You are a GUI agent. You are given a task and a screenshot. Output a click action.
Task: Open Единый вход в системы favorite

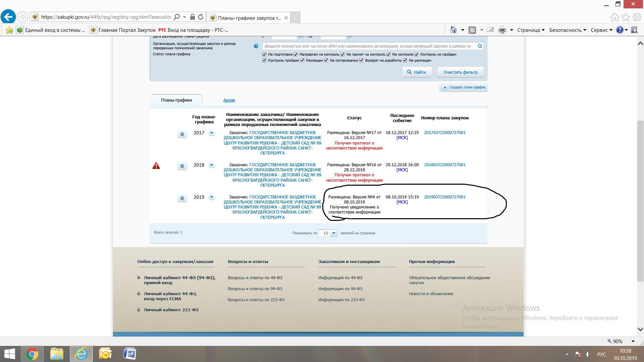51,30
